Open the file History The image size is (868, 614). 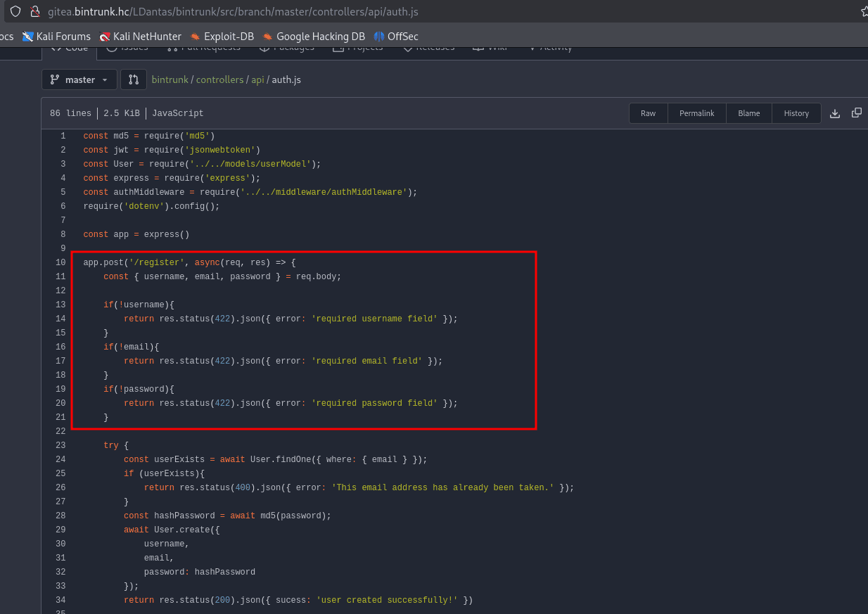796,113
